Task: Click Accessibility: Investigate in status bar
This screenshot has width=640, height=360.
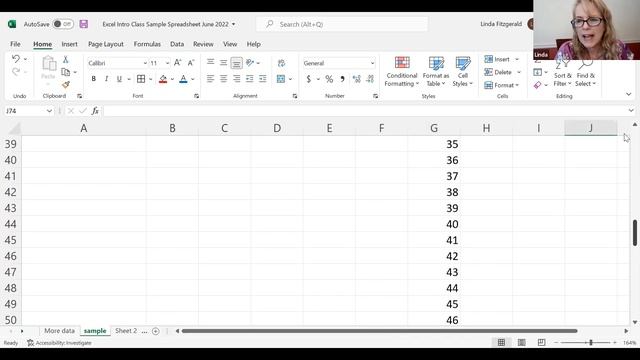Action: (59, 343)
